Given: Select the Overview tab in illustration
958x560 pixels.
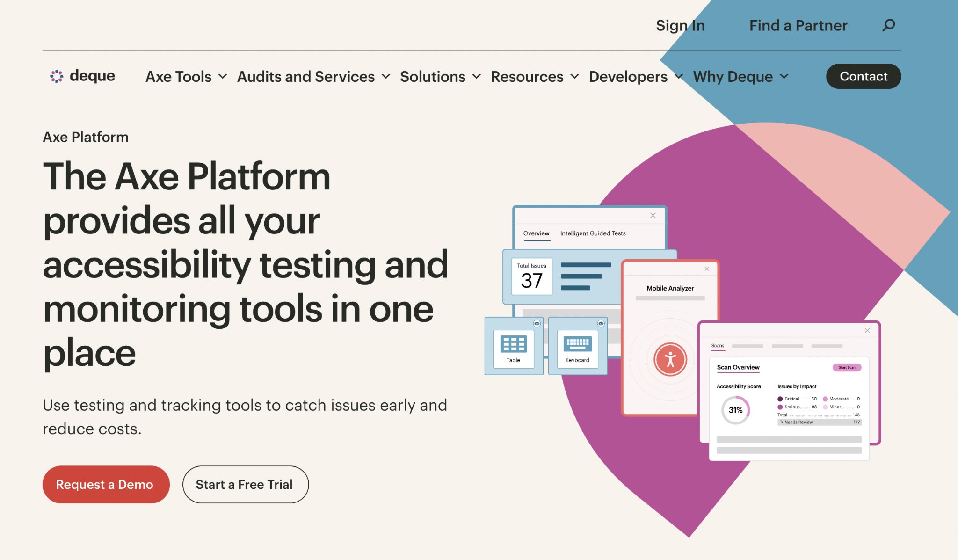Looking at the screenshot, I should tap(536, 233).
